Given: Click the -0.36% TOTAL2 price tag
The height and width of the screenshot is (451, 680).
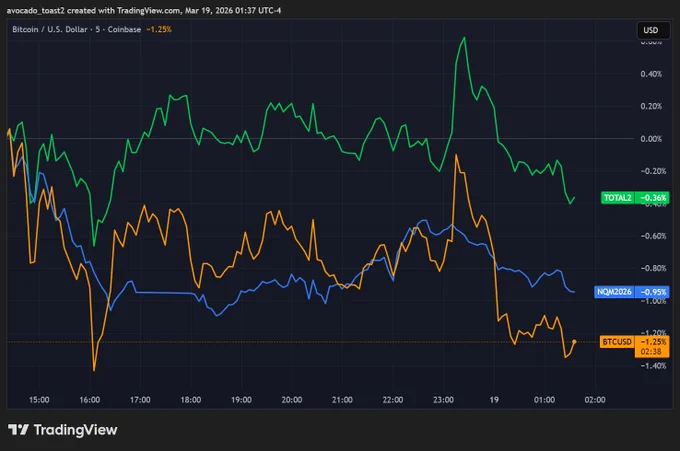Looking at the screenshot, I should [653, 198].
